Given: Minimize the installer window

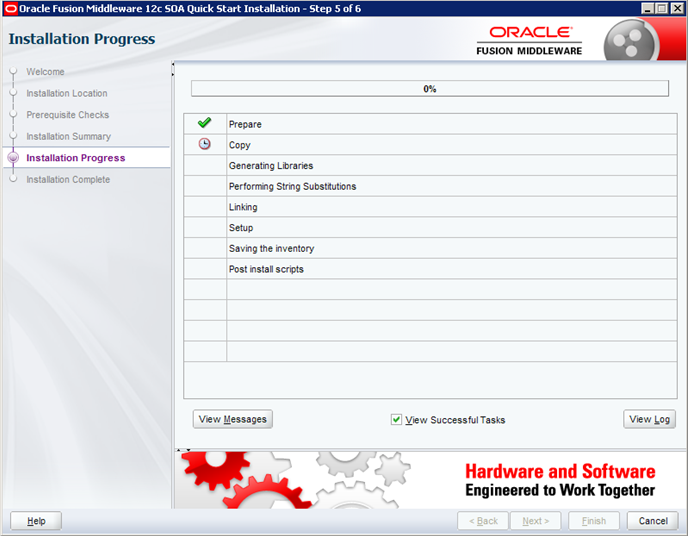Looking at the screenshot, I should (647, 8).
